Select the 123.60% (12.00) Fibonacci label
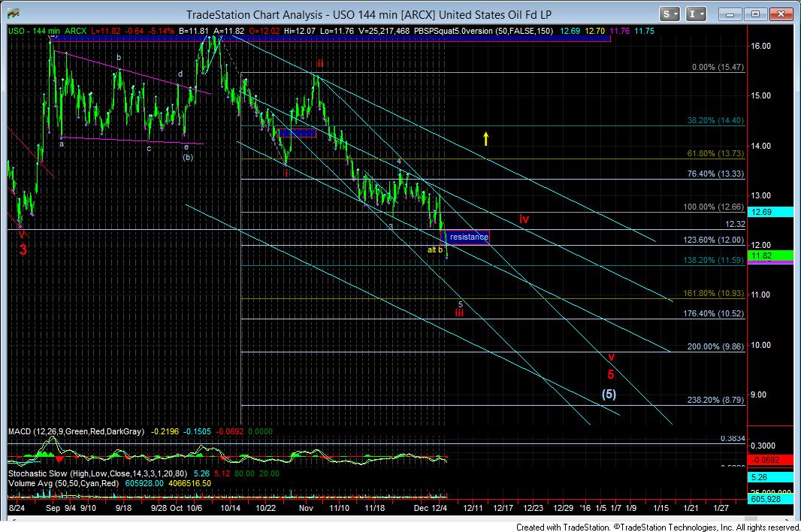Screen dimensions: 801x532 714,240
